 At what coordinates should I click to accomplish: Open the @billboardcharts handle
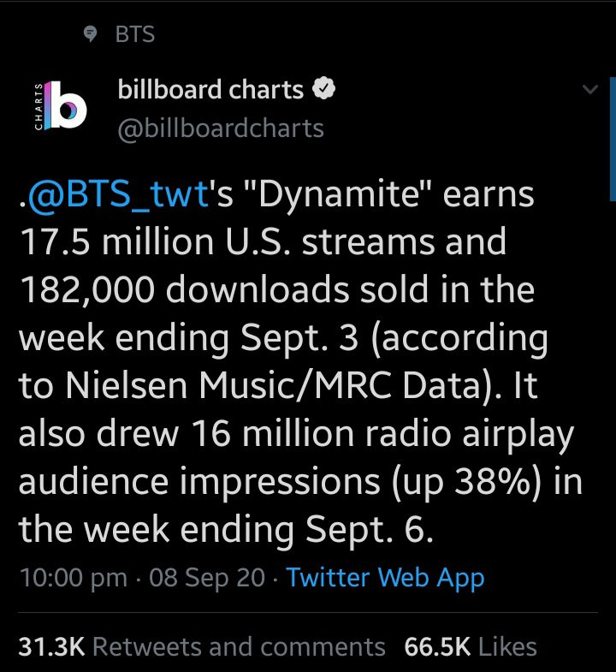coord(221,128)
